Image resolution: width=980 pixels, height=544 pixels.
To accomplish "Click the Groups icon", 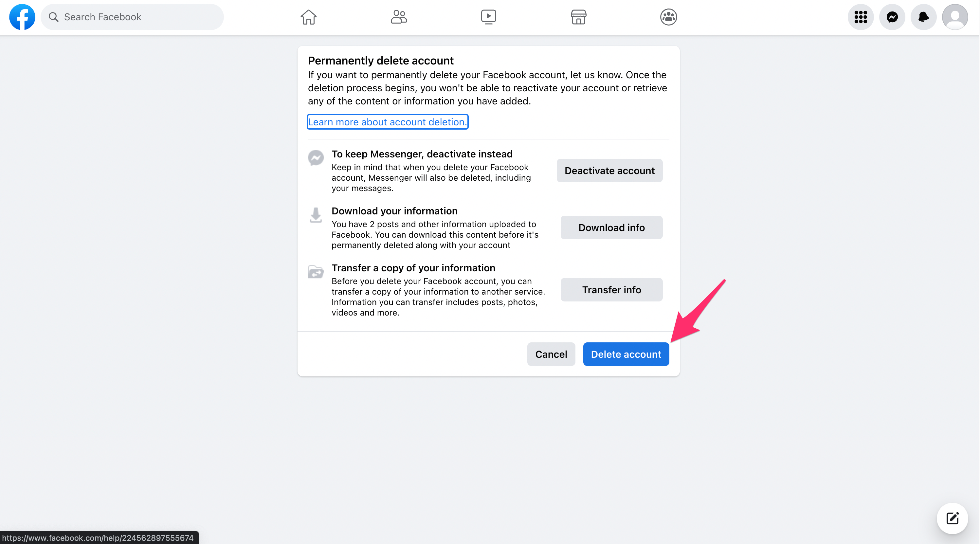I will tap(668, 17).
